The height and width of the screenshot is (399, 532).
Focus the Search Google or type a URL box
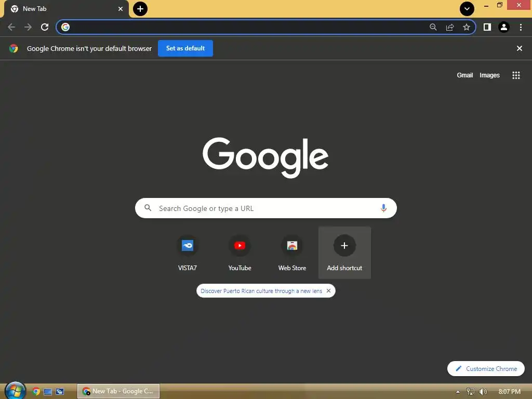(265, 208)
